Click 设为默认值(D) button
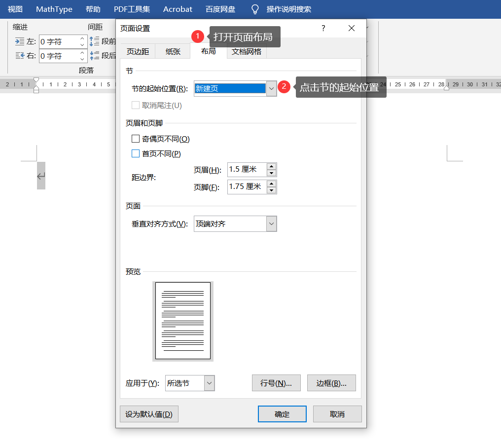This screenshot has width=501, height=448. [x=149, y=414]
